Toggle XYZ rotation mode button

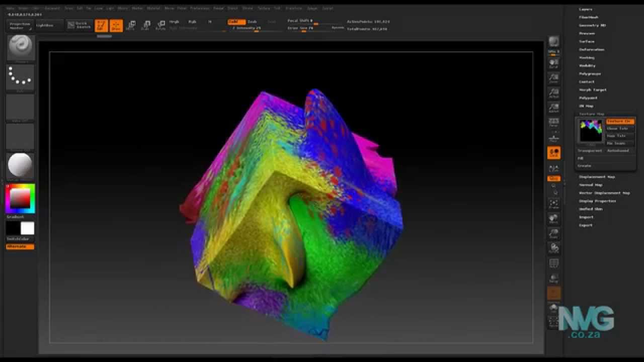pos(554,178)
